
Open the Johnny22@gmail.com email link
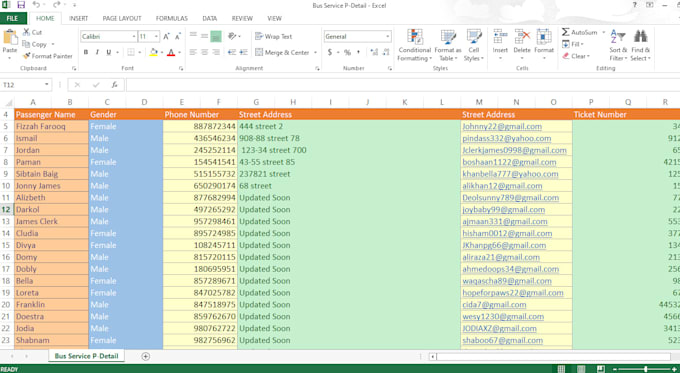(502, 126)
